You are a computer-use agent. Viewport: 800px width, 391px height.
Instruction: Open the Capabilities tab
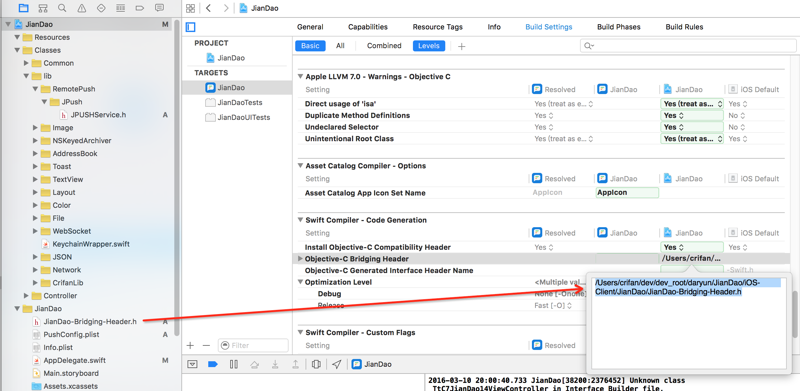tap(368, 27)
